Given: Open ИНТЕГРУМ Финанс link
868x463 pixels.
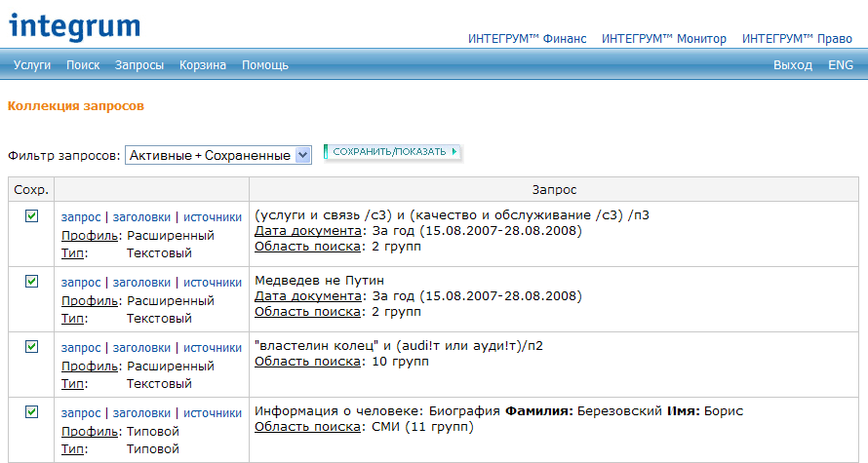Looking at the screenshot, I should tap(528, 39).
